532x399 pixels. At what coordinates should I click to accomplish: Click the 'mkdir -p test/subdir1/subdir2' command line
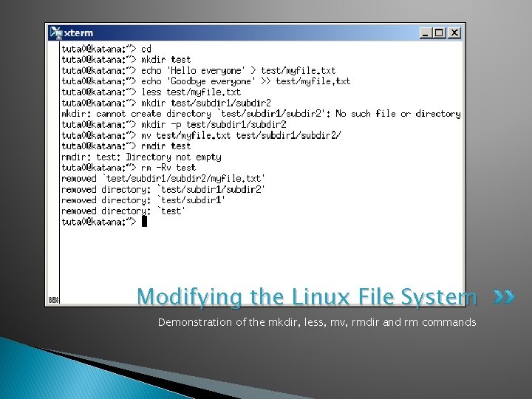(174, 125)
